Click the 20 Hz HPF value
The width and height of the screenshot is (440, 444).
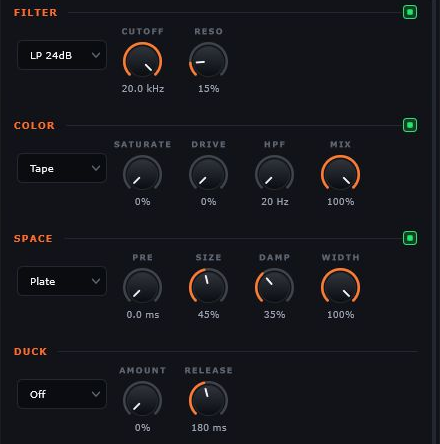(x=275, y=202)
